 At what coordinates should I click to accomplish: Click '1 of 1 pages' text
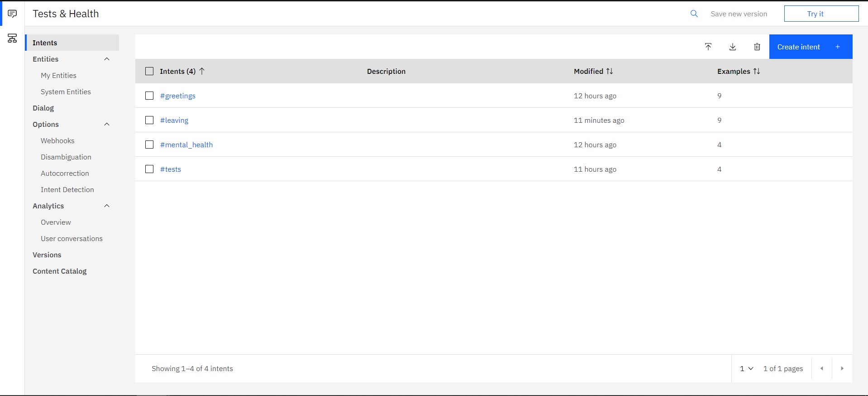[783, 368]
